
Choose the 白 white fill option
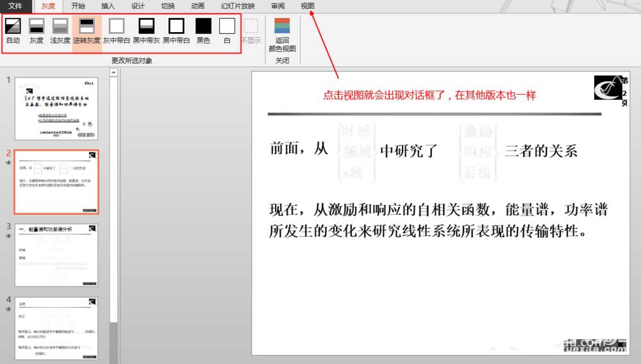coord(227,30)
